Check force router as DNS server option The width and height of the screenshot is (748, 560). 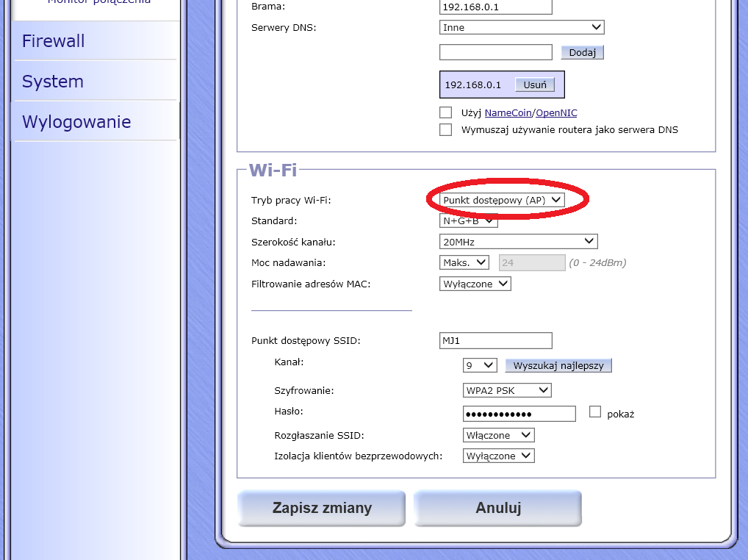pos(445,130)
